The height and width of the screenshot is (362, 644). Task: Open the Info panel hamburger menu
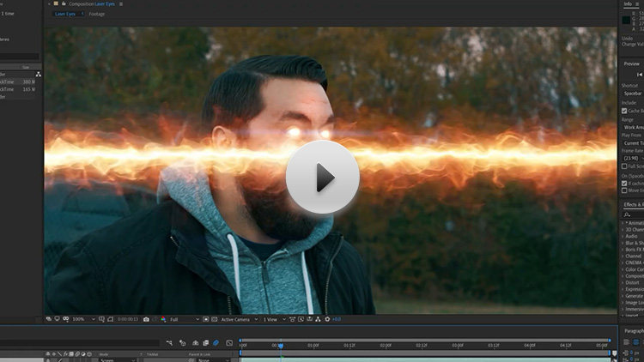(x=637, y=3)
